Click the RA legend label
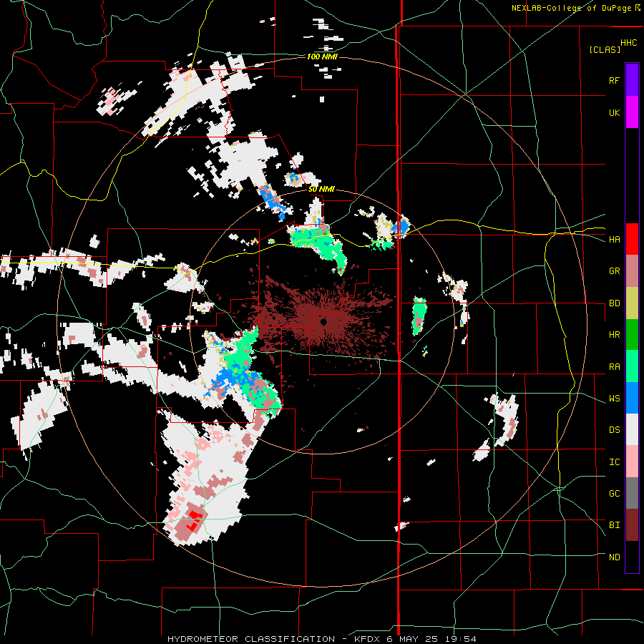The width and height of the screenshot is (644, 644). 614,367
